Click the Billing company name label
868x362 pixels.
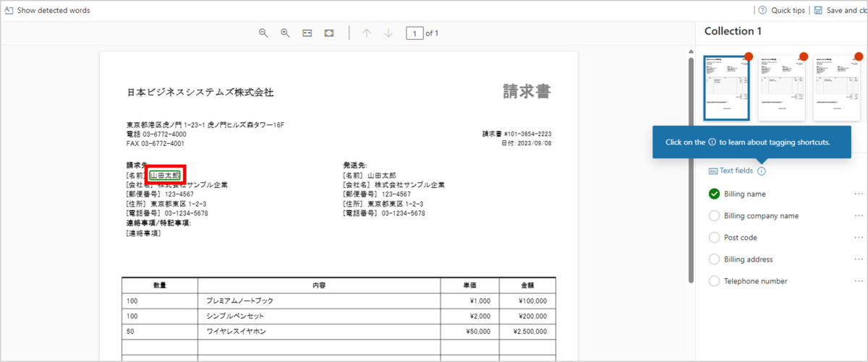[761, 216]
